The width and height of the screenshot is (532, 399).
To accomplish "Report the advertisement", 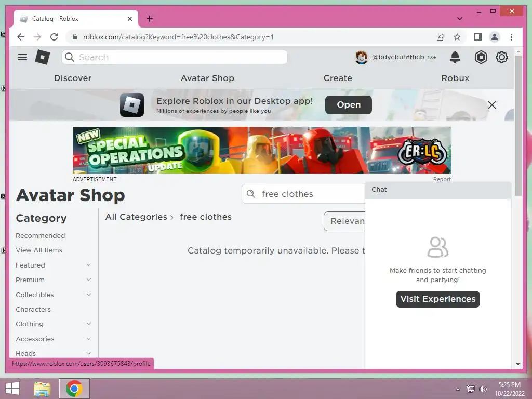I will point(442,179).
